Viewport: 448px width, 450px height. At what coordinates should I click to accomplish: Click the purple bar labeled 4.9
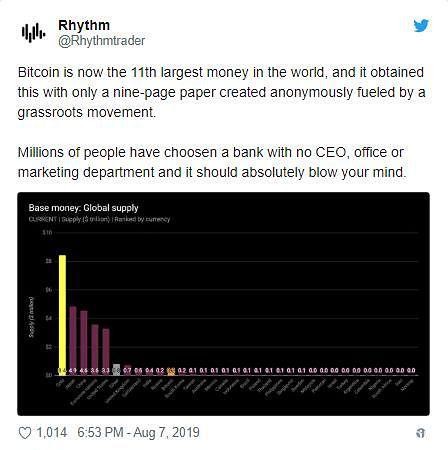click(x=73, y=340)
